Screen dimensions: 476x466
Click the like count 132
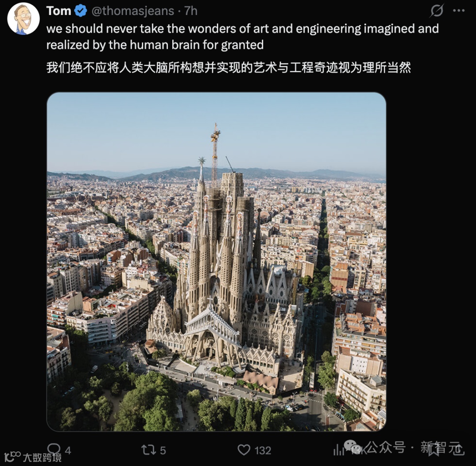[263, 451]
